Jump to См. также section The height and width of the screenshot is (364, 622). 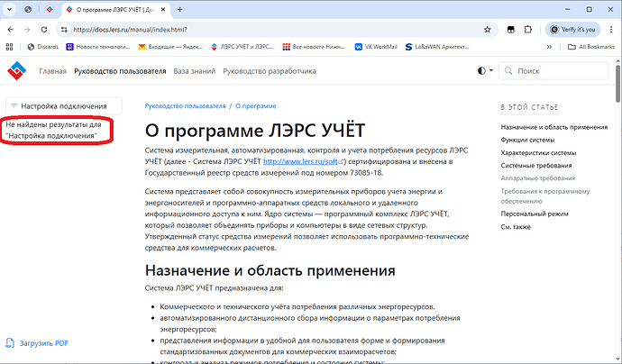pos(516,227)
